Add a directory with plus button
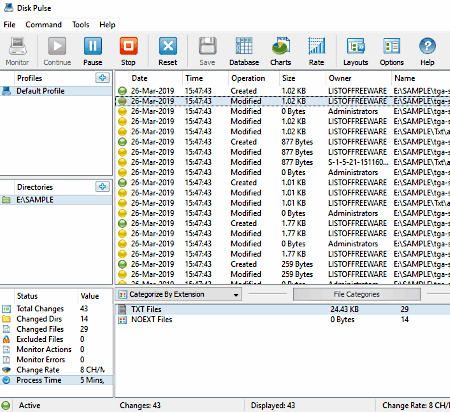Viewport: 450px width, 412px height. click(x=102, y=187)
